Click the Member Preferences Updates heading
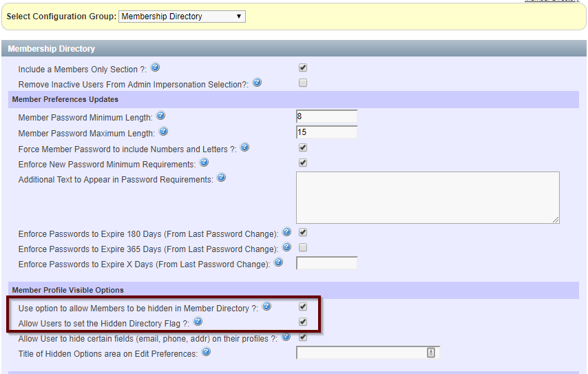This screenshot has height=374, width=588. 65,99
